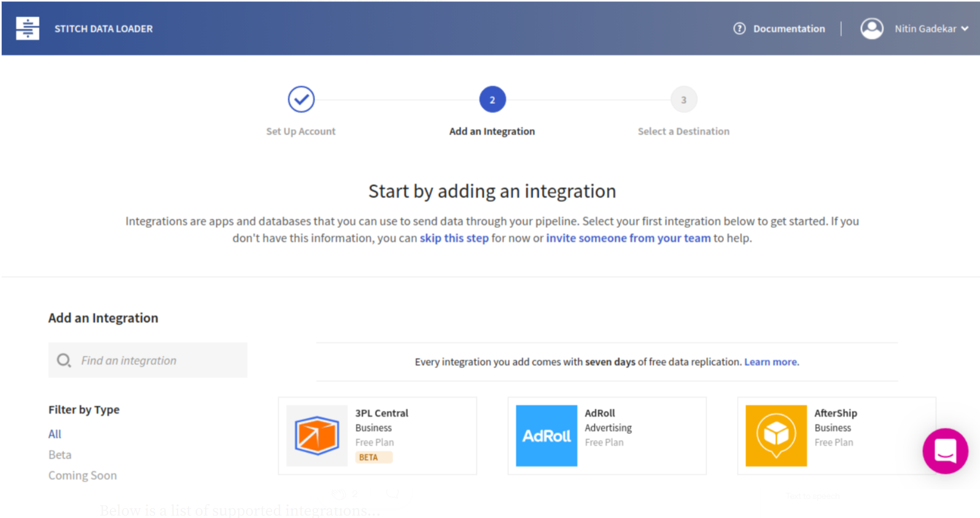Image resolution: width=980 pixels, height=518 pixels.
Task: Click the completed Set Up Account checkmark step
Action: pos(301,100)
